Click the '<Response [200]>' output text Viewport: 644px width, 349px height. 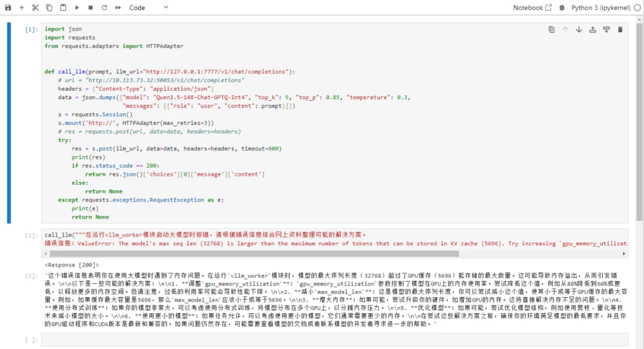tap(72, 265)
